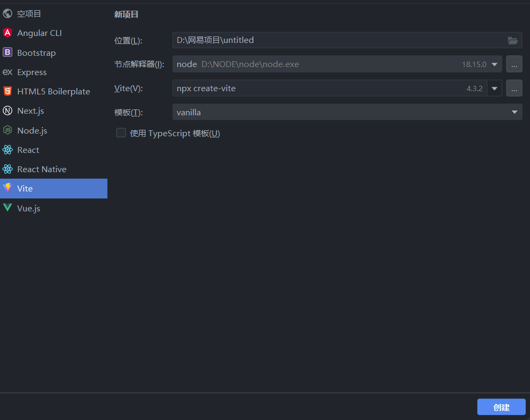Click the Vue.js V logo icon
Screen dimensions: 530x420
(8, 208)
